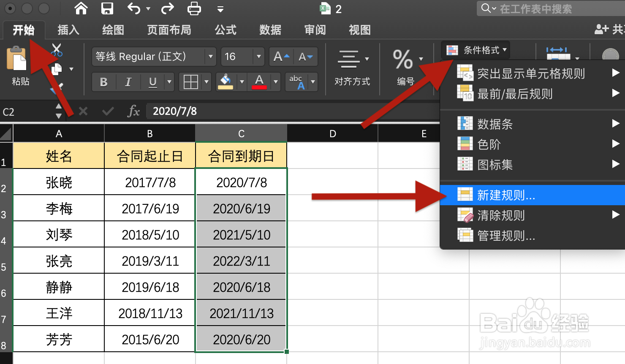Select cell with name 王洋
625x364 pixels.
[59, 313]
